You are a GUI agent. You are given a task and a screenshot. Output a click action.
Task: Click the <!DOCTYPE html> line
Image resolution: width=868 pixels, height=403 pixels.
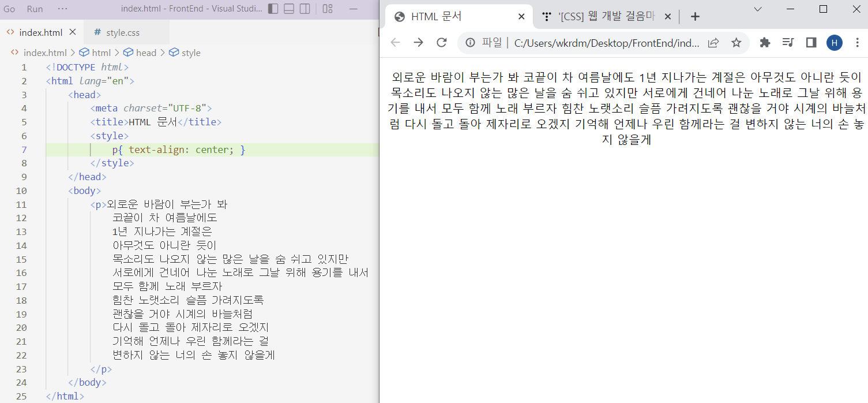87,67
